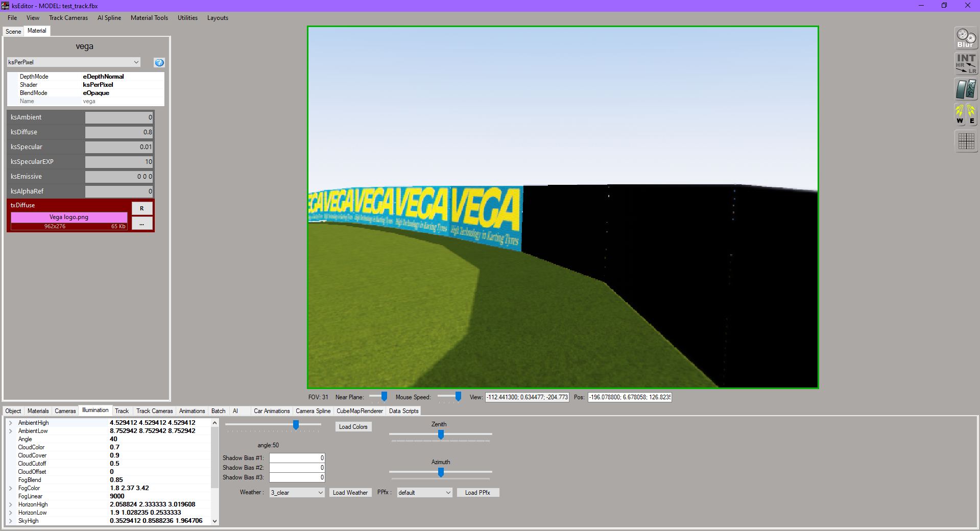This screenshot has height=531, width=980.
Task: Click the Load PPfx button
Action: click(x=477, y=493)
